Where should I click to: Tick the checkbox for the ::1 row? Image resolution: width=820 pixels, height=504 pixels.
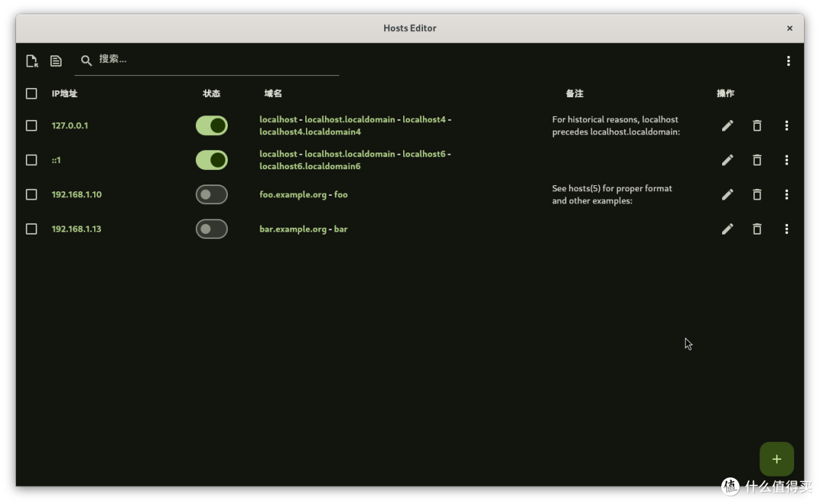[31, 160]
